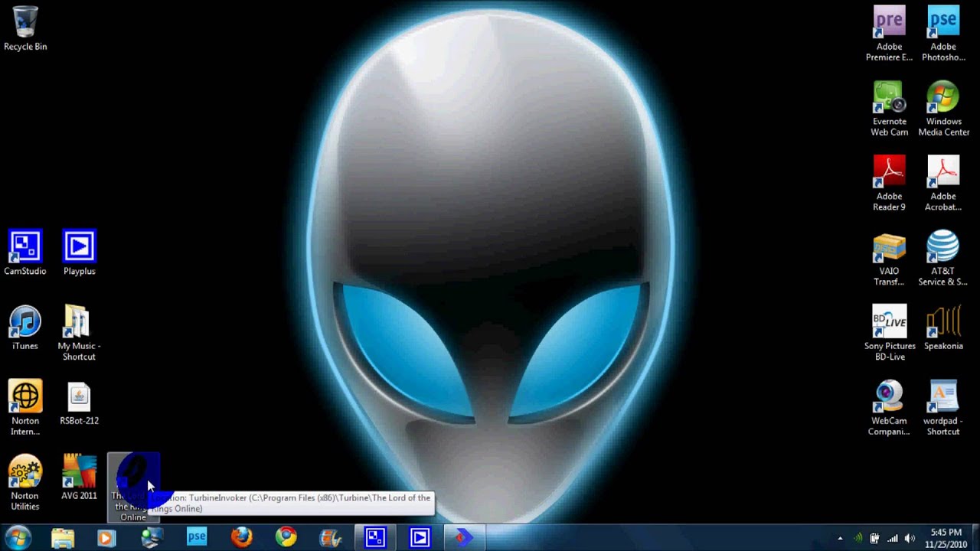Select the Norton Internet Security icon
The height and width of the screenshot is (551, 980).
[25, 408]
